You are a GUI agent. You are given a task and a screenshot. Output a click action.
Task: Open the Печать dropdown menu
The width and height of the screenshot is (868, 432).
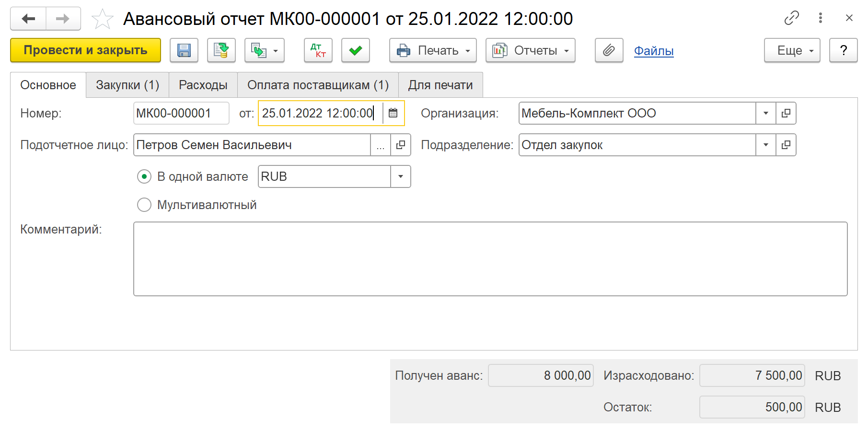[x=432, y=50]
